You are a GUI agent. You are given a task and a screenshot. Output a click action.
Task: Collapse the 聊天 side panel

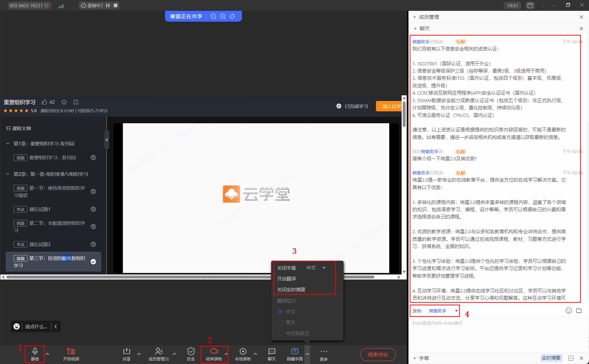point(415,29)
